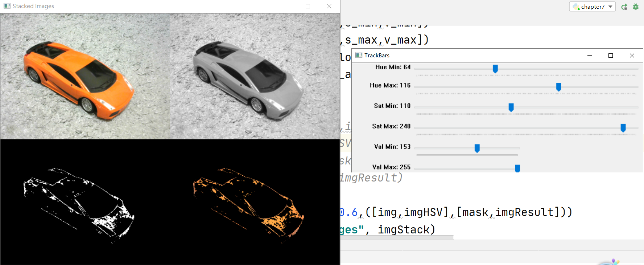Click the 'Hue Max: 116' label
Screen dimensions: 644x265
(390, 85)
